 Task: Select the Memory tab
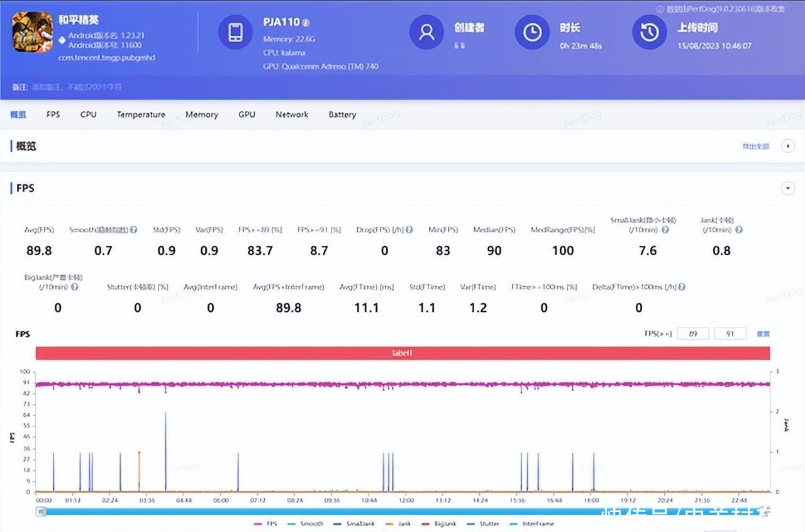point(202,114)
